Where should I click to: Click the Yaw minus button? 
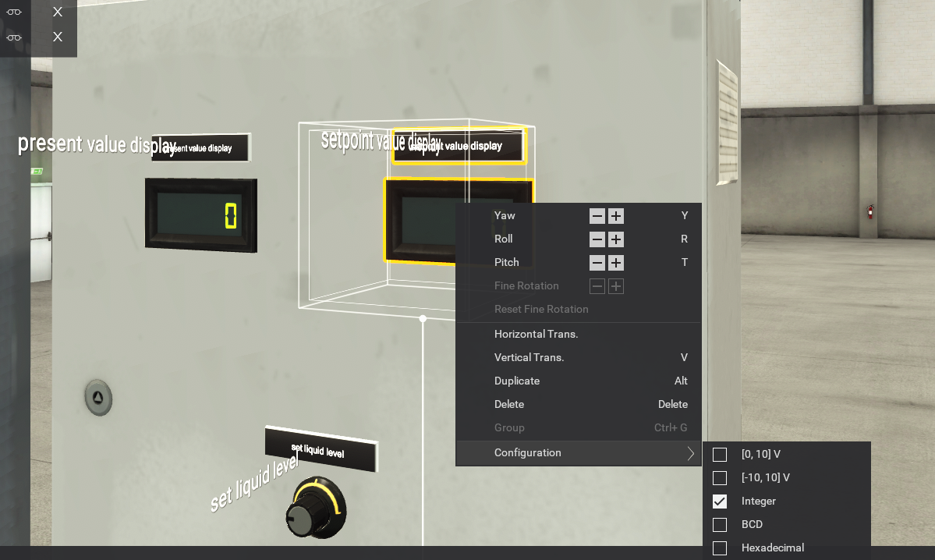[597, 216]
